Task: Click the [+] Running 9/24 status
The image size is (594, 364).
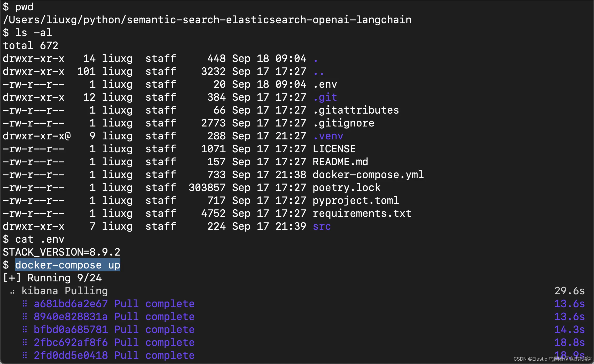Action: (52, 278)
